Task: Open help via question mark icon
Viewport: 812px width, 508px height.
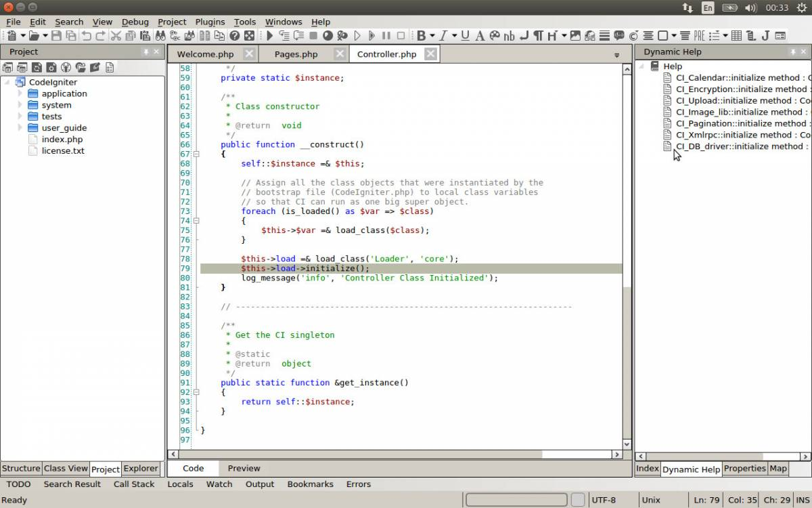Action: [x=234, y=36]
